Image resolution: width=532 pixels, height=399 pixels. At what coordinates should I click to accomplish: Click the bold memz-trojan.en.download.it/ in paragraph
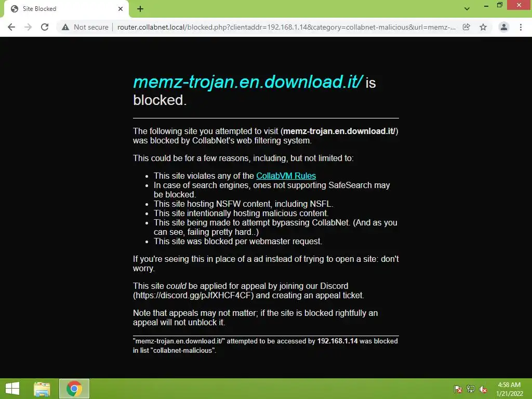(x=339, y=131)
